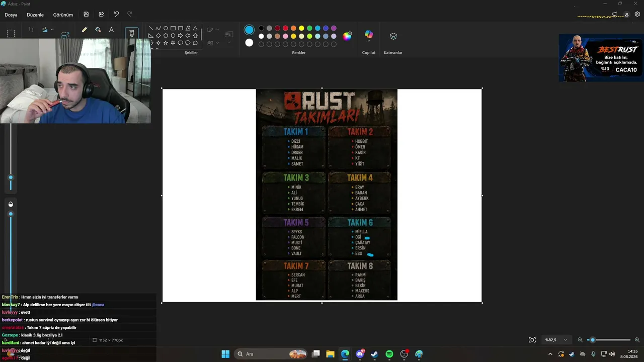Screen dimensions: 644x362
Task: Zoom out with the minus magnifier
Action: [580, 340]
